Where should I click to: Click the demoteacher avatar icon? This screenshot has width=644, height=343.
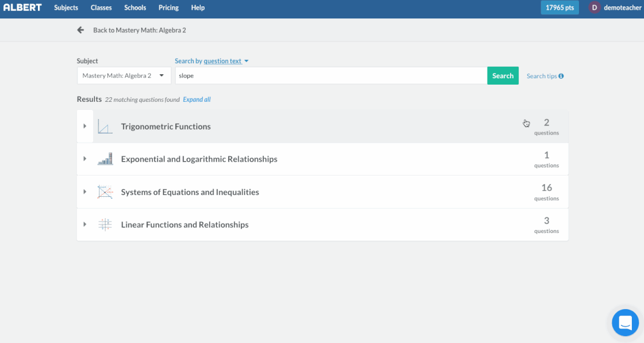[594, 7]
